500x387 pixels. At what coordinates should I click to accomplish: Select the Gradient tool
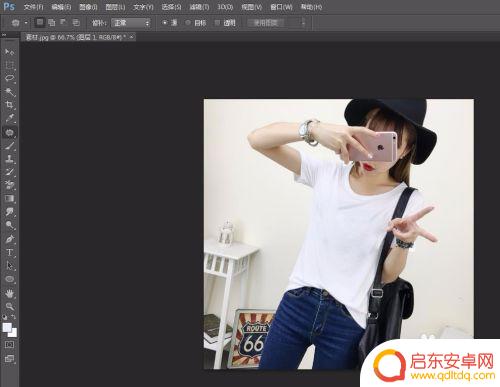[9, 199]
